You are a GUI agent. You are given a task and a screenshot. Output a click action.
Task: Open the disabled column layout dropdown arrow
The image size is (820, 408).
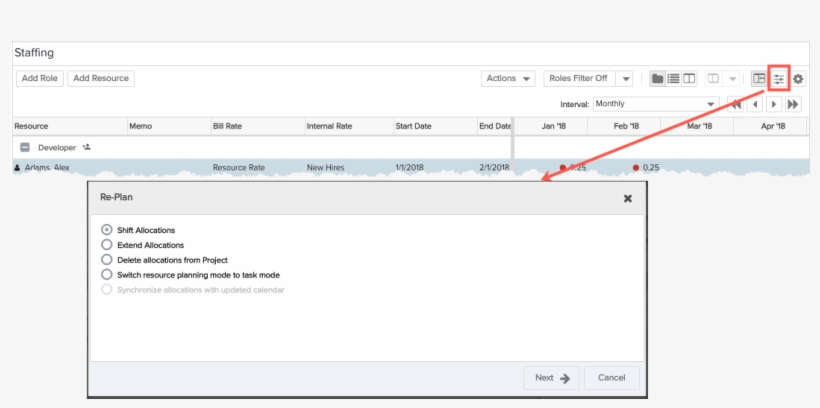732,78
